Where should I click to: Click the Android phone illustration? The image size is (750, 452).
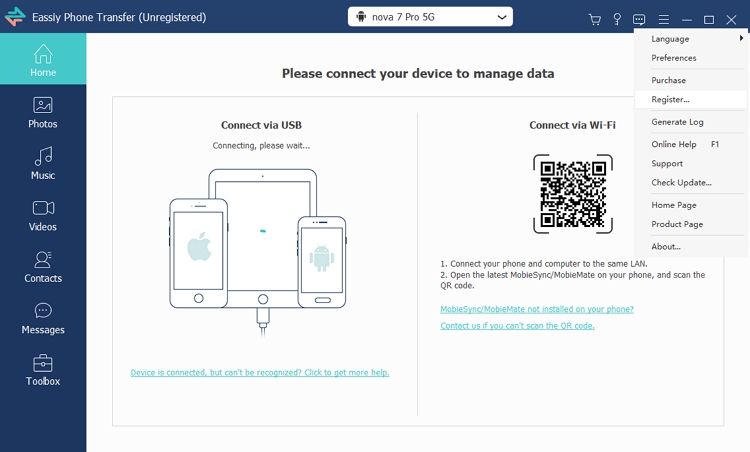click(x=322, y=262)
